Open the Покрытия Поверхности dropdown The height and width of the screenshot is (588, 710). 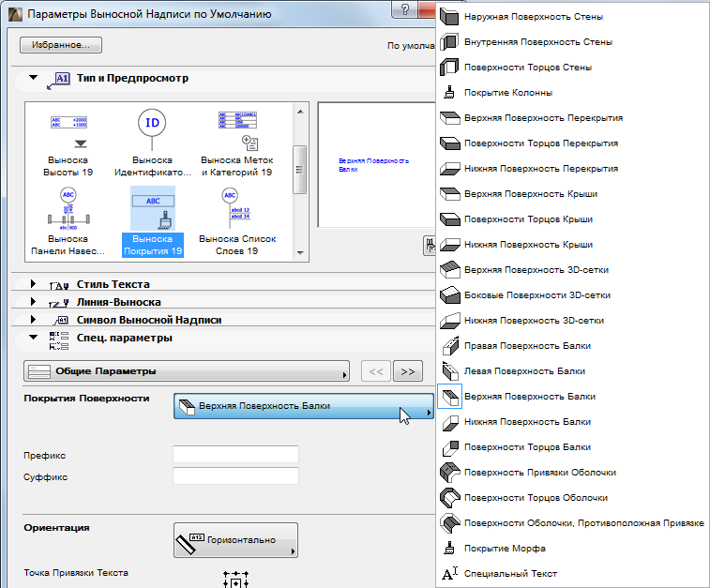pos(303,406)
